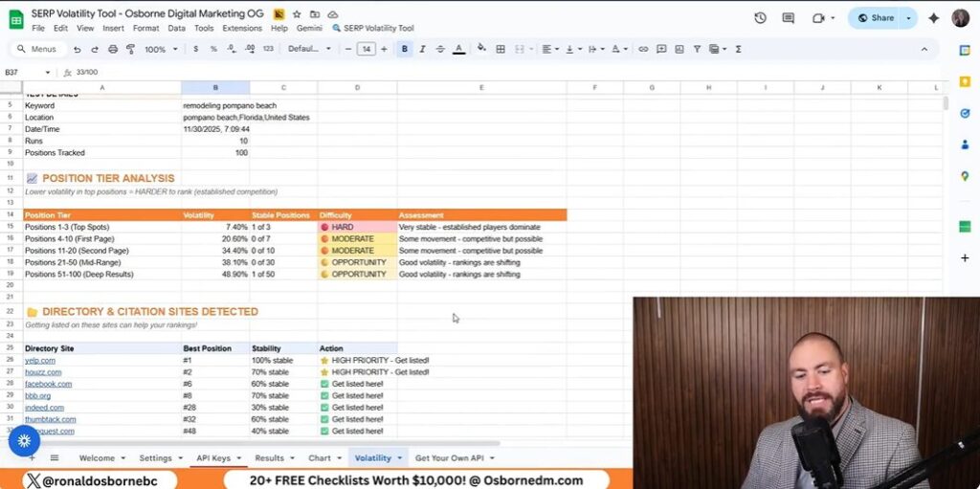Switch to the Chart sheet tab
Image resolution: width=980 pixels, height=489 pixels.
click(320, 457)
